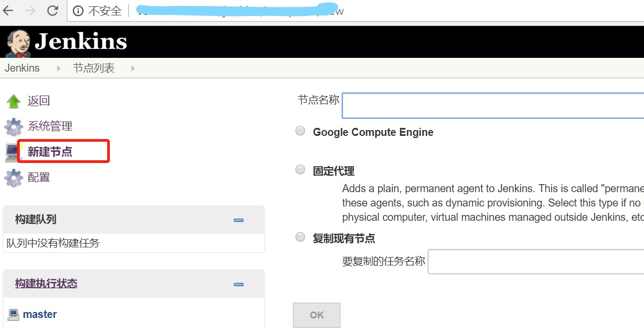Click the Google Compute Engine label

coord(373,132)
